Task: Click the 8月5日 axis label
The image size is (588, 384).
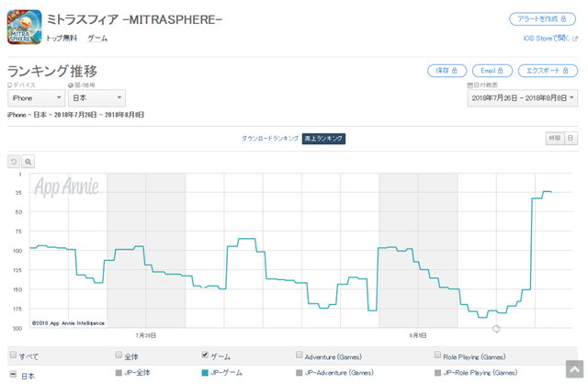Action: click(x=418, y=335)
